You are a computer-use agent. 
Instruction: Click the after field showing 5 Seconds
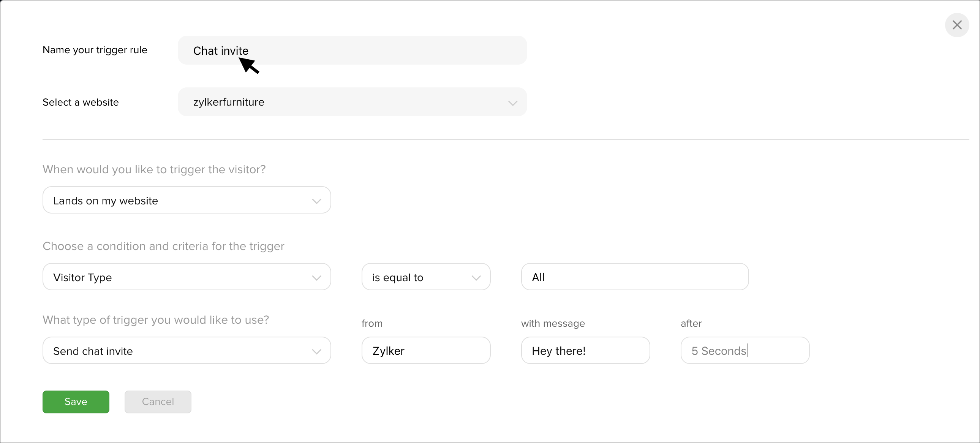coord(744,351)
